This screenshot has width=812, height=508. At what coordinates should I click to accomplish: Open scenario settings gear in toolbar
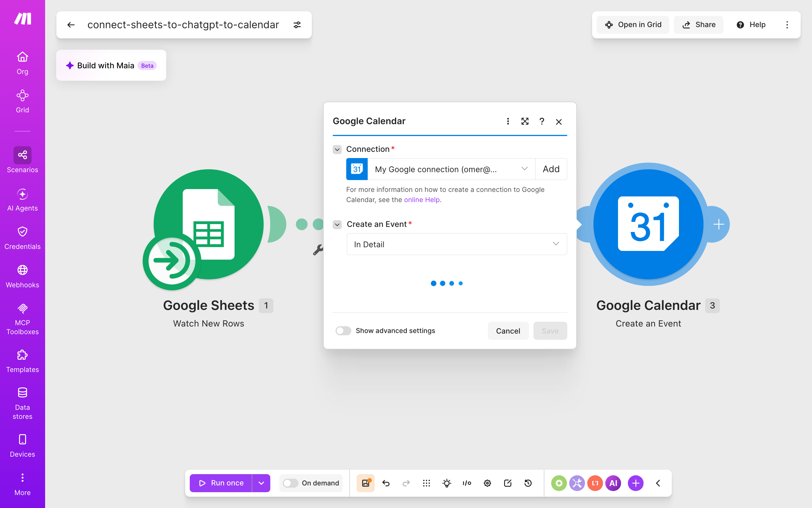click(487, 483)
